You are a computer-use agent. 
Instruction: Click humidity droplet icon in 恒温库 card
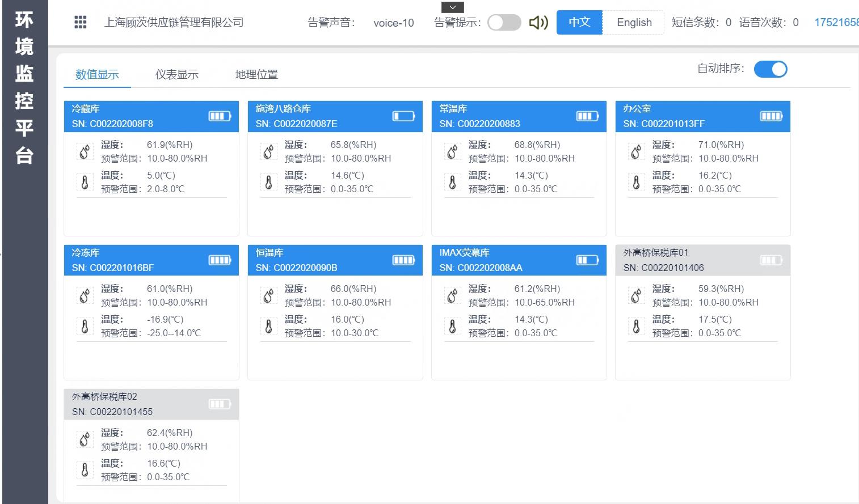tap(268, 296)
